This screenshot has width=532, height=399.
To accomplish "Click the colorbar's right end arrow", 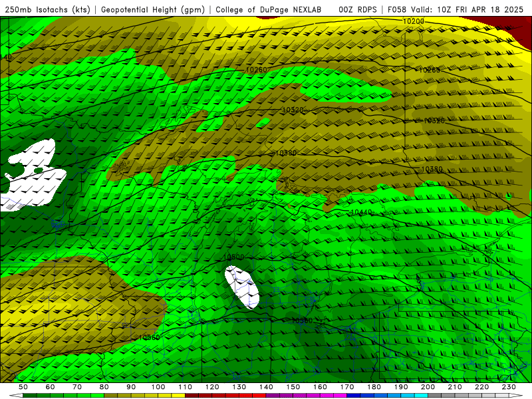I will [x=516, y=396].
